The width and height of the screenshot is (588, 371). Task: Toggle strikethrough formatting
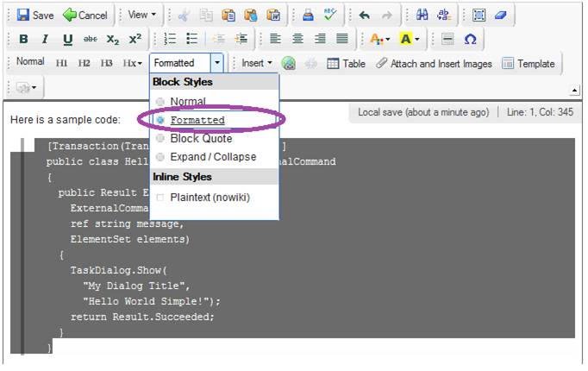(90, 39)
